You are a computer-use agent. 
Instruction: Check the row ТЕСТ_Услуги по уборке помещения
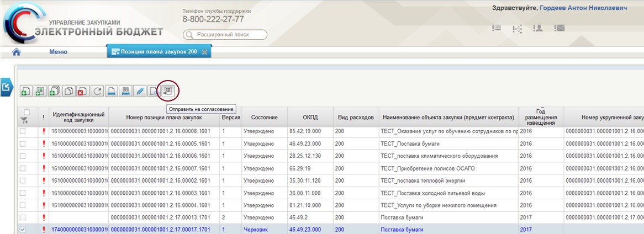pyautogui.click(x=23, y=205)
